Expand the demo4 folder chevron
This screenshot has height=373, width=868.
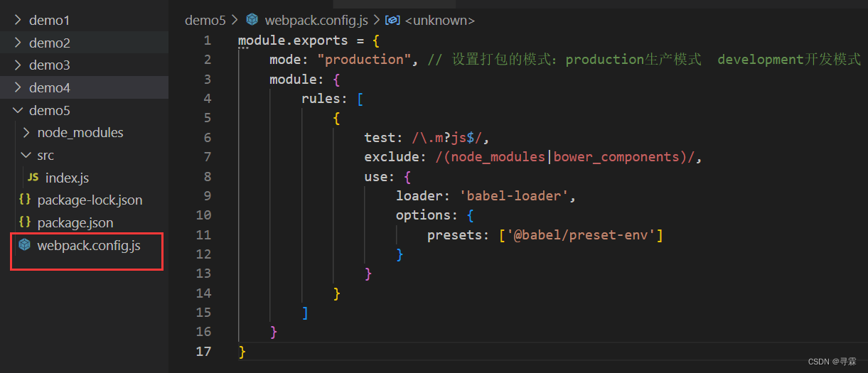pyautogui.click(x=18, y=88)
